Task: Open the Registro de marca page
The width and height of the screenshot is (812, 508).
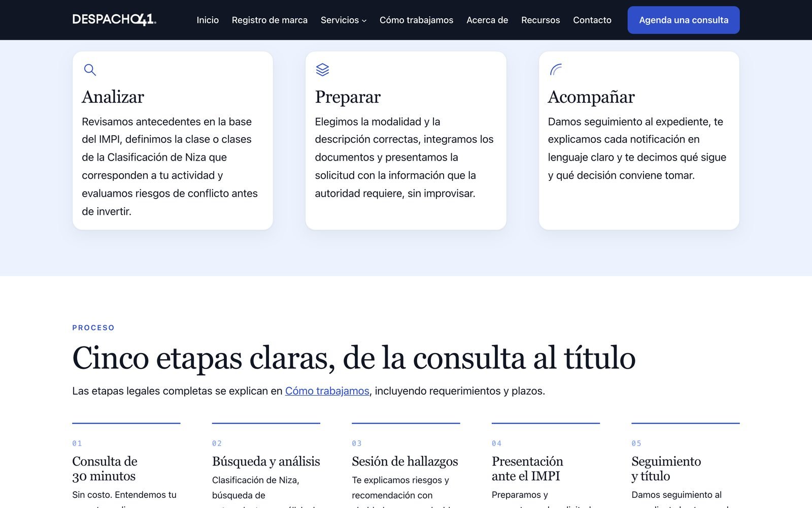Action: point(269,20)
